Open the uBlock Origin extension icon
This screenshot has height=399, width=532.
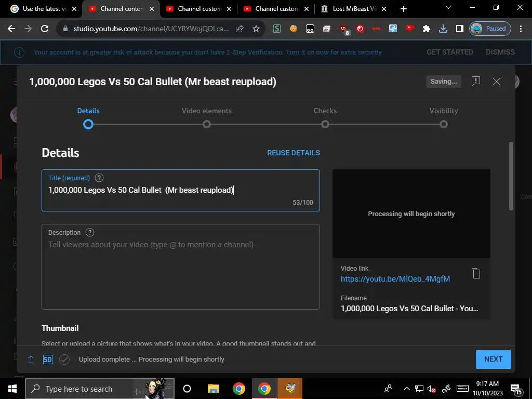[x=344, y=30]
